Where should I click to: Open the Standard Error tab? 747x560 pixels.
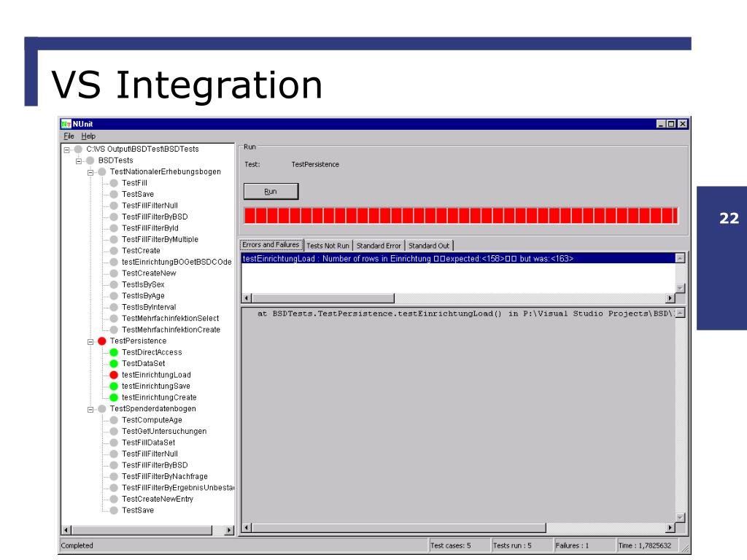click(379, 246)
